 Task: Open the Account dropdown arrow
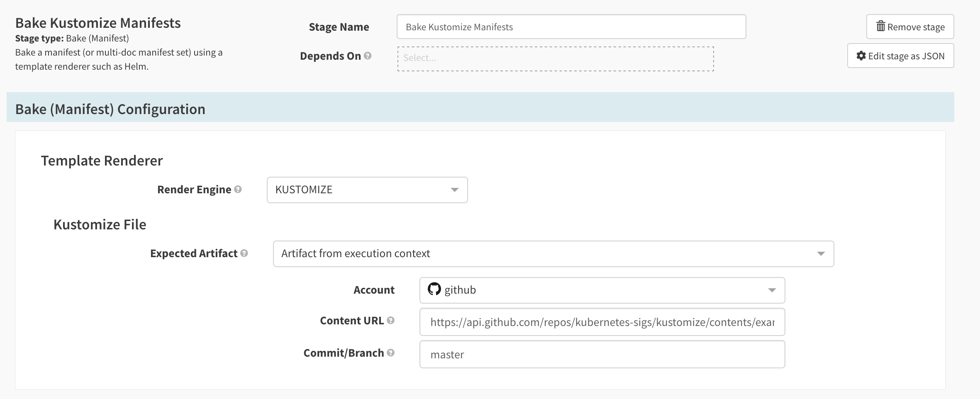pos(772,290)
